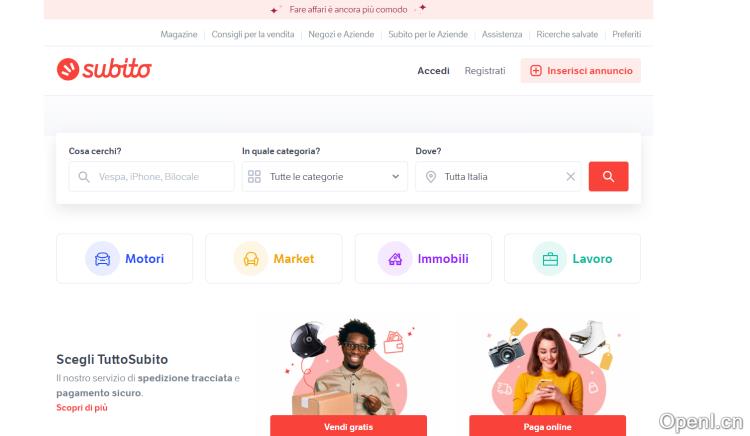The image size is (750, 436).
Task: Click the red search magnifier button
Action: [608, 176]
